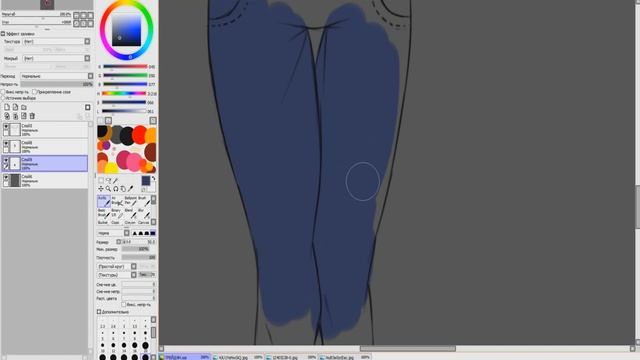Click the rainbow hue H slider
Image resolution: width=640 pixels, height=360 pixels.
coord(125,93)
